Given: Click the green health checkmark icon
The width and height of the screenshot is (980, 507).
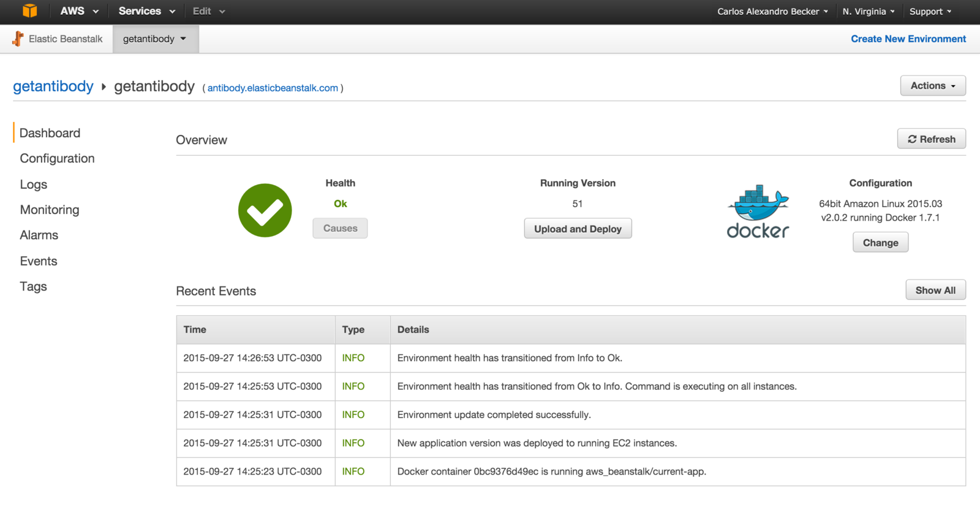Looking at the screenshot, I should (x=265, y=210).
